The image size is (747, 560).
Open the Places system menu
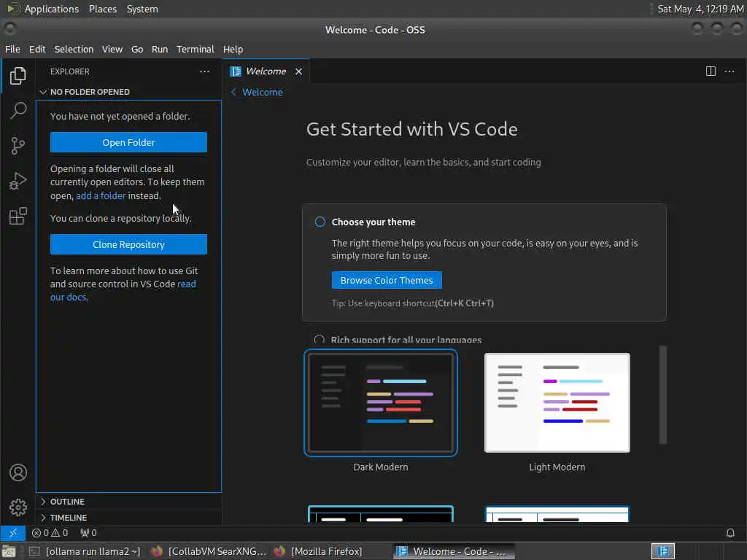click(102, 9)
